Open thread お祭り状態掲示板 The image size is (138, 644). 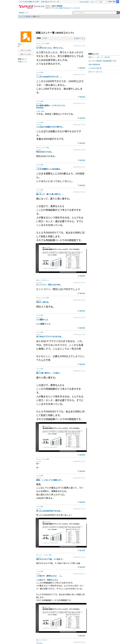point(94,65)
